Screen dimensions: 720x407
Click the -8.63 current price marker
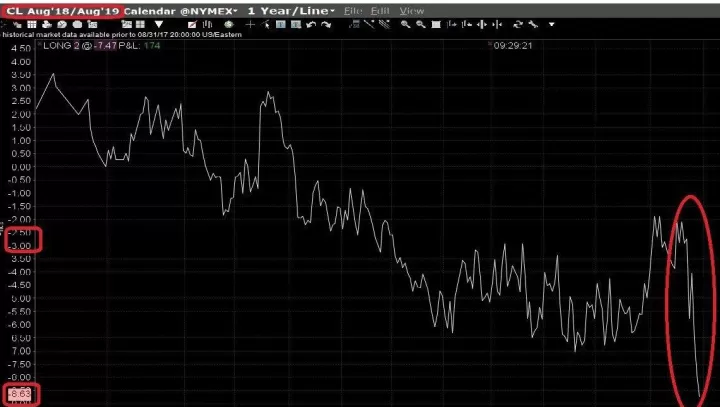point(21,394)
